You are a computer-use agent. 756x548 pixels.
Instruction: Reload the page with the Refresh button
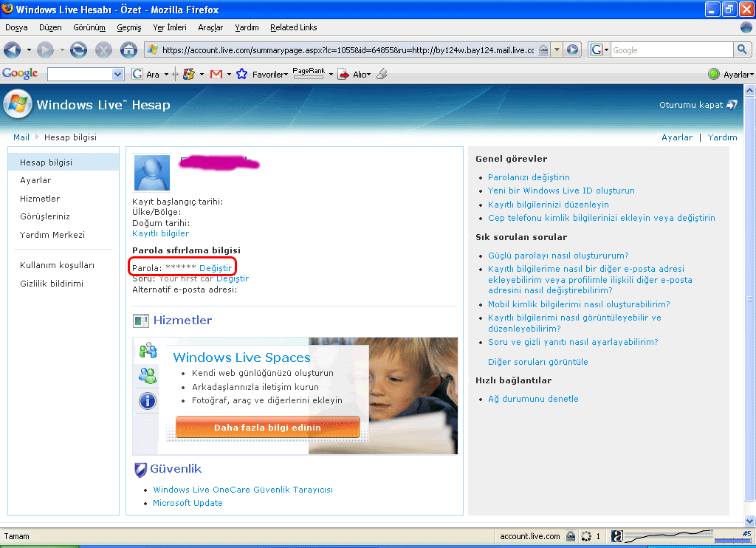(78, 49)
